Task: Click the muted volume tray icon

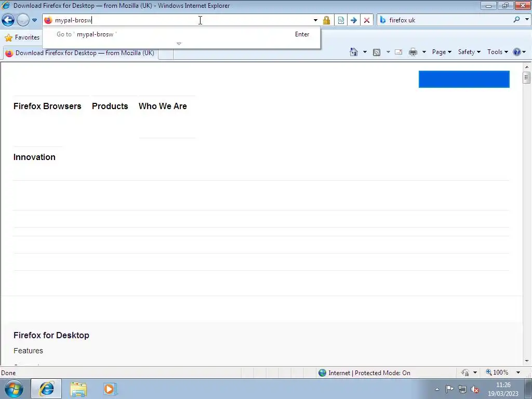Action: [x=475, y=390]
